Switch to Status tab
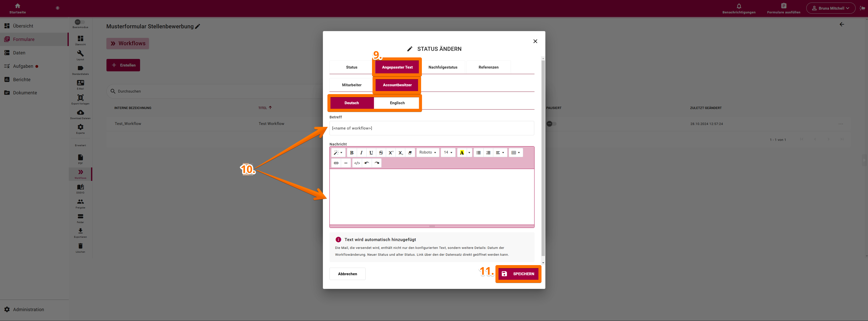Image resolution: width=868 pixels, height=321 pixels. 352,67
